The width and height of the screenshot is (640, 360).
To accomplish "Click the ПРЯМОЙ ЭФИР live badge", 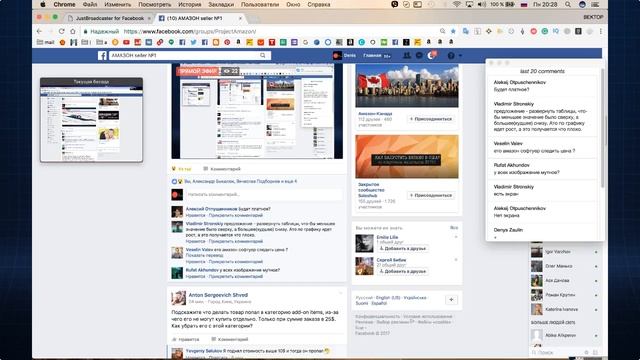I will point(198,71).
